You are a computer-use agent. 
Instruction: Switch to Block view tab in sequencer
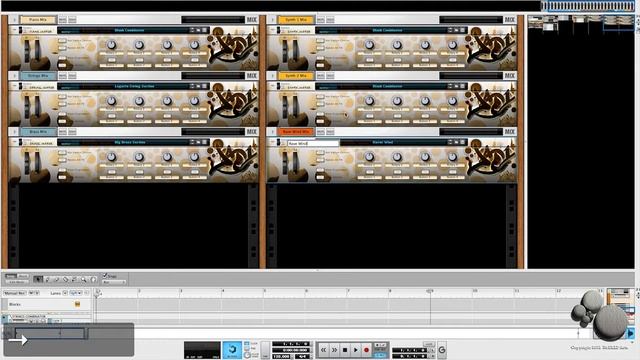(x=23, y=276)
